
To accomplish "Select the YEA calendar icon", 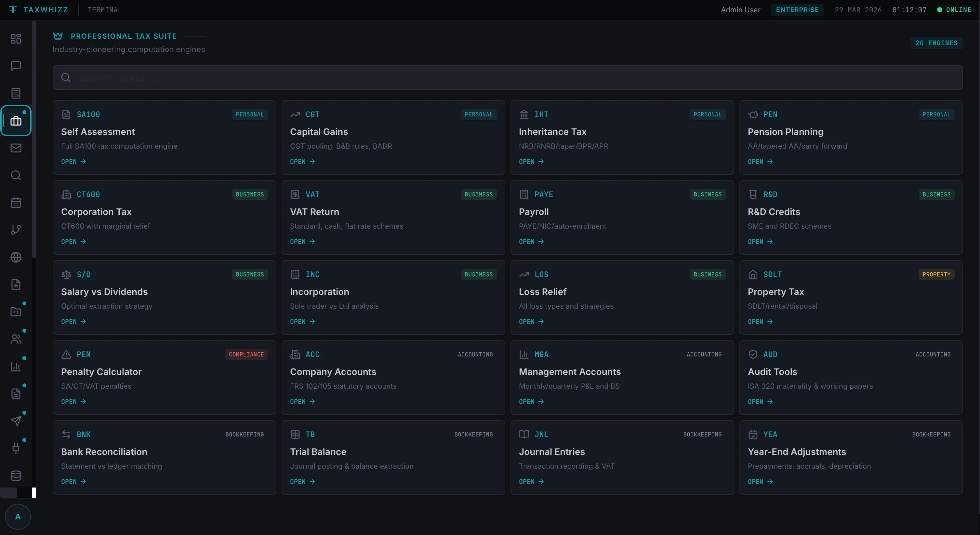I will [x=753, y=435].
